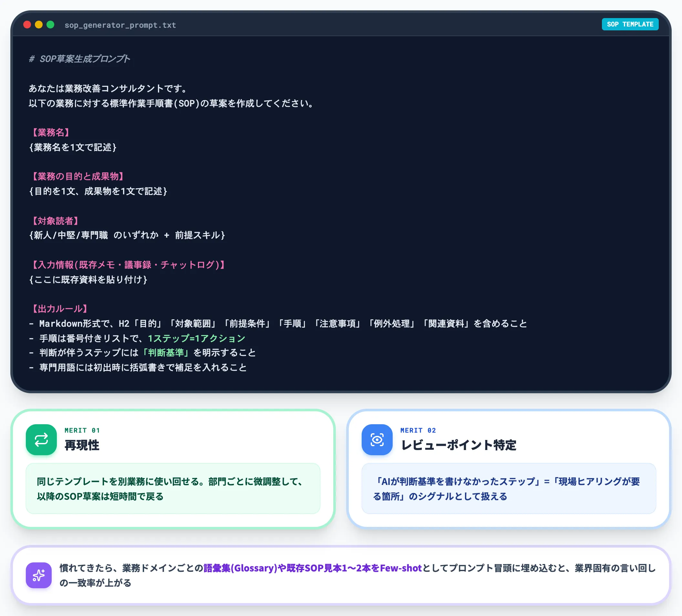Image resolution: width=682 pixels, height=616 pixels.
Task: Click the line beginning '以下の業務に対する標準作業手順書'
Action: click(171, 103)
